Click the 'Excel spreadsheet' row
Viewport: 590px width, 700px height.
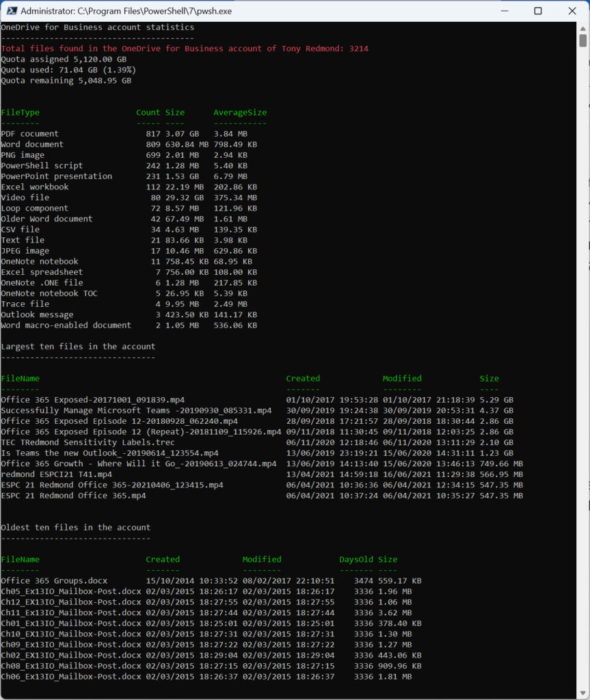[129, 272]
